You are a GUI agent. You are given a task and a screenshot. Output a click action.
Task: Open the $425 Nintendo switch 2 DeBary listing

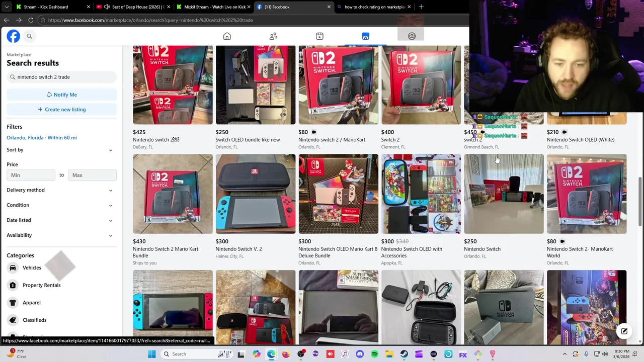(173, 98)
